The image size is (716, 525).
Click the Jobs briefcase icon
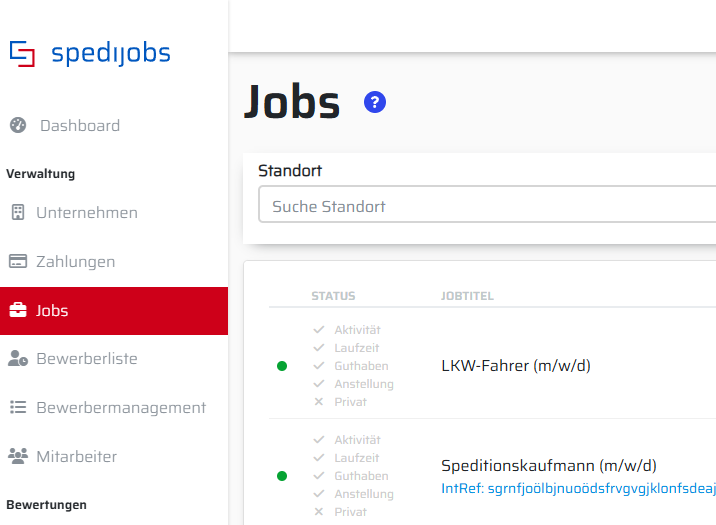(18, 310)
